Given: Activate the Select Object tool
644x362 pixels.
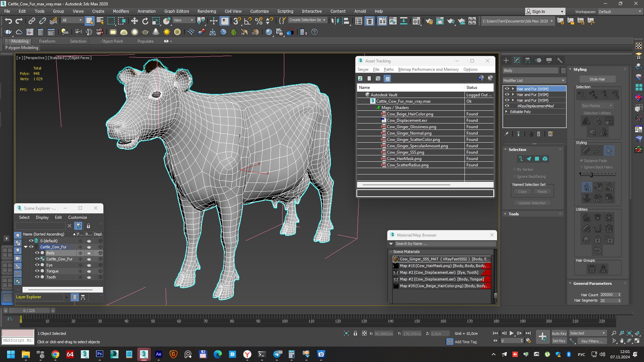Looking at the screenshot, I should click(89, 21).
